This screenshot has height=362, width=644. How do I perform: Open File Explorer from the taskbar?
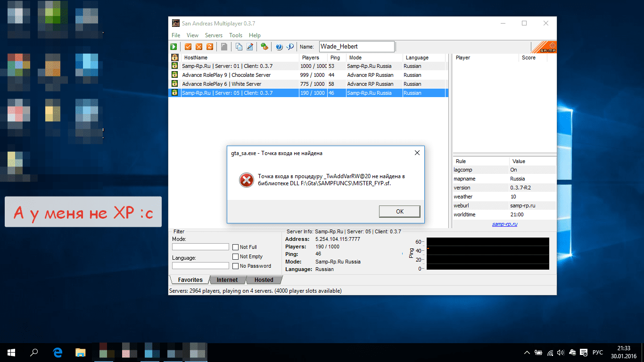coord(81,352)
